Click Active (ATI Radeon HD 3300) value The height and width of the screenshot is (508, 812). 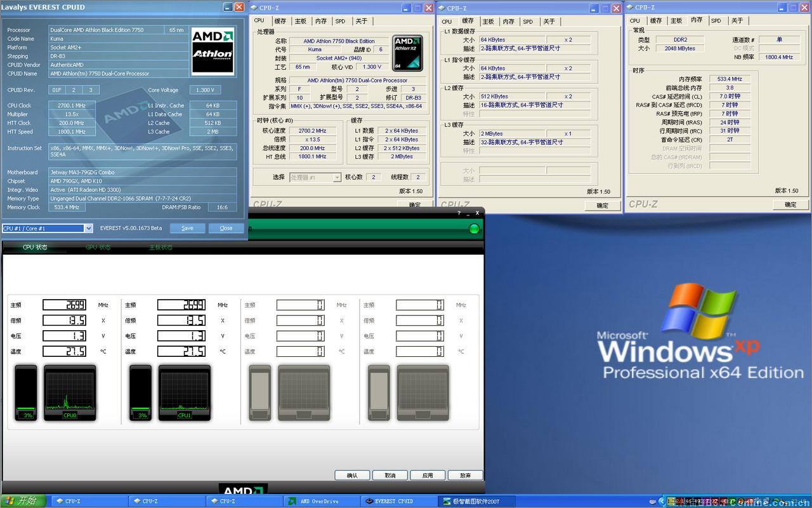[143, 190]
